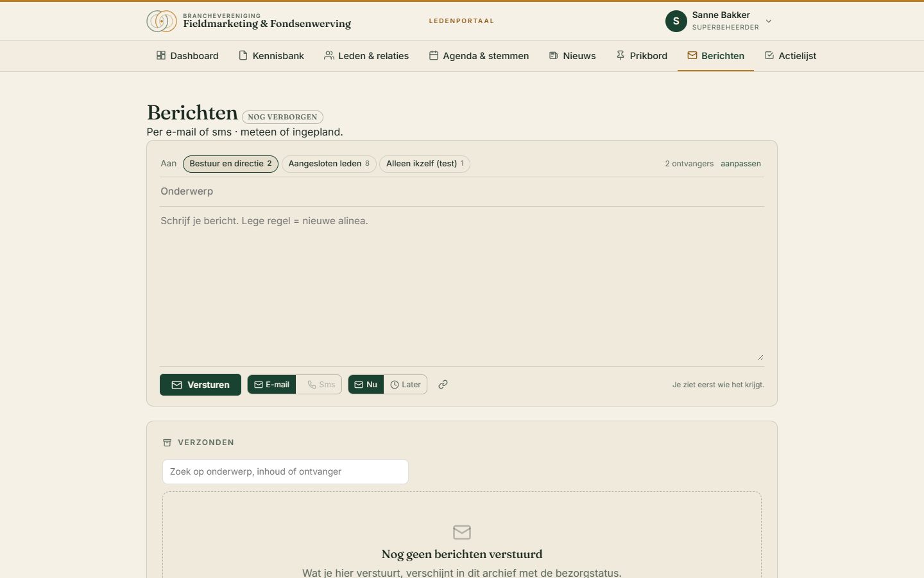This screenshot has width=924, height=578.
Task: Click the '2 ontvangers' text
Action: (x=689, y=164)
